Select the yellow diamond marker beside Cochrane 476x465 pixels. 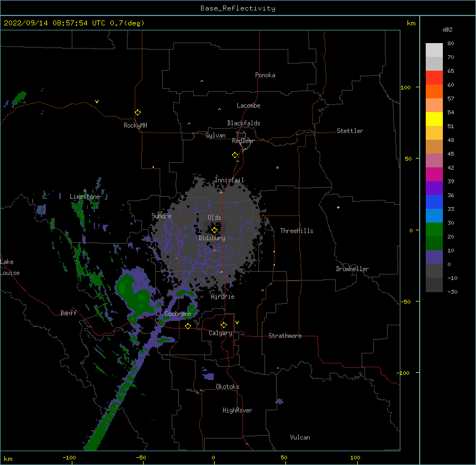pyautogui.click(x=188, y=326)
